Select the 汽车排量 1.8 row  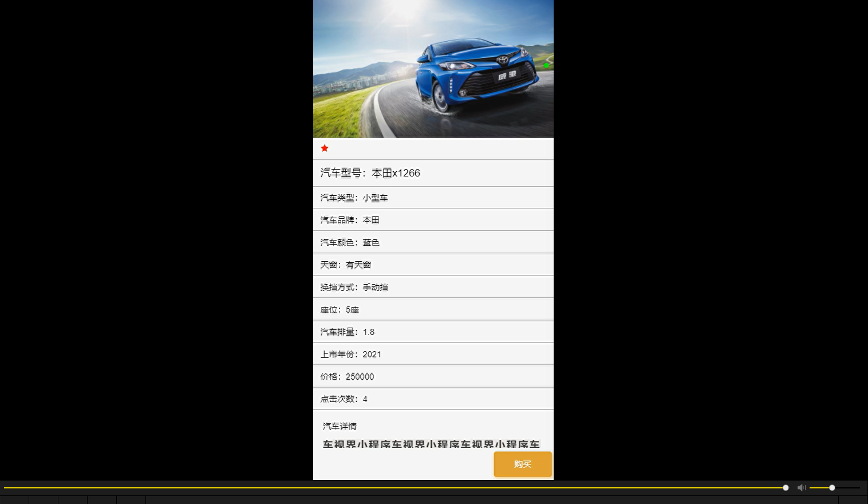433,331
